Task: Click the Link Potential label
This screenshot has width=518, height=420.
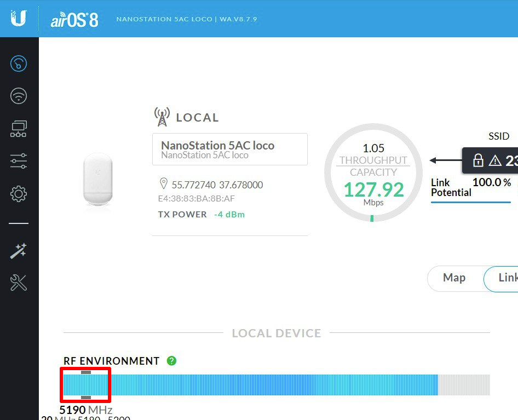Action: pyautogui.click(x=451, y=187)
